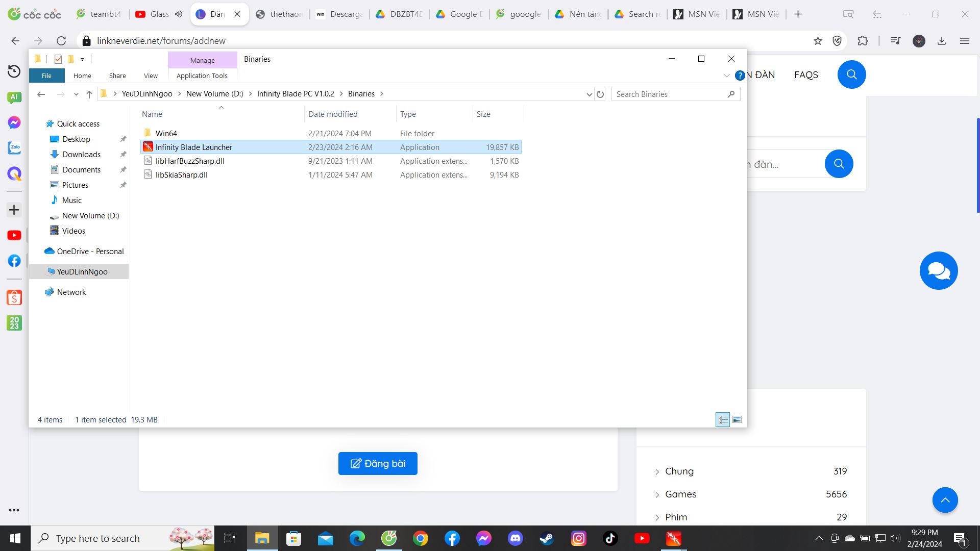Click the Explorer back arrow
The height and width of the screenshot is (551, 980).
[x=41, y=94]
